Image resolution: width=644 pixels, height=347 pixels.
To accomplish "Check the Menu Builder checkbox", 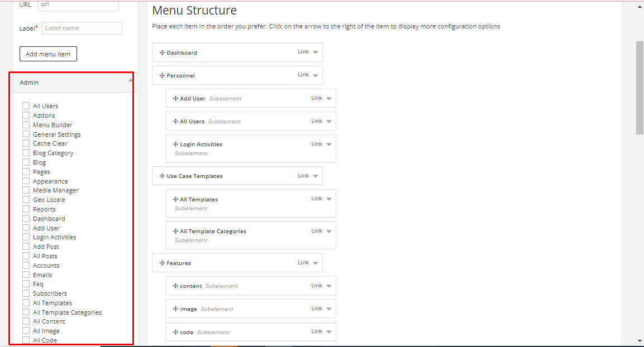I will [26, 125].
